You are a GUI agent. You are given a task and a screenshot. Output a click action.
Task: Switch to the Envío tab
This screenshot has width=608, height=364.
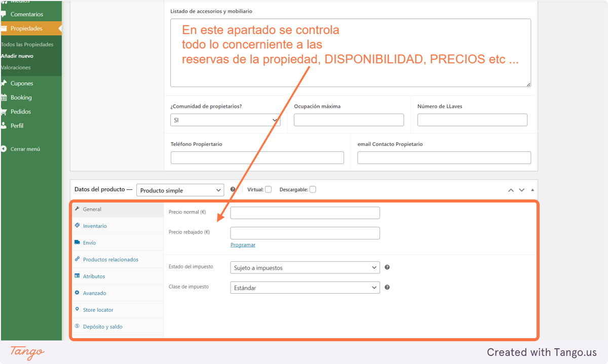[x=118, y=242]
